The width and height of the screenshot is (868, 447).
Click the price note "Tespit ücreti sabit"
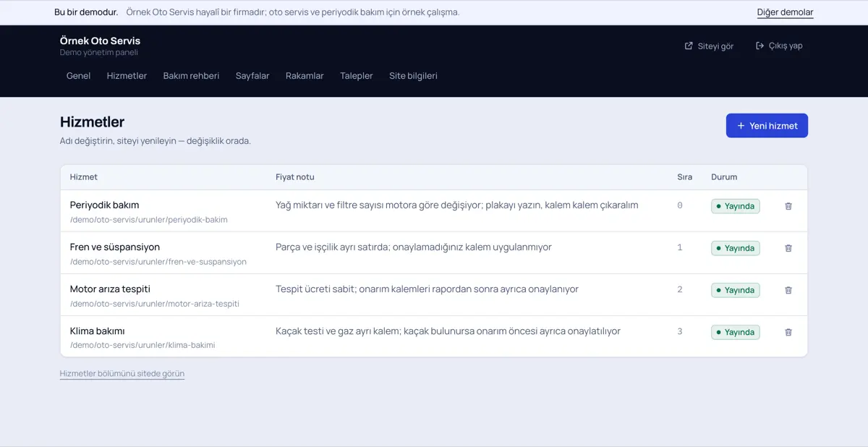pyautogui.click(x=427, y=289)
